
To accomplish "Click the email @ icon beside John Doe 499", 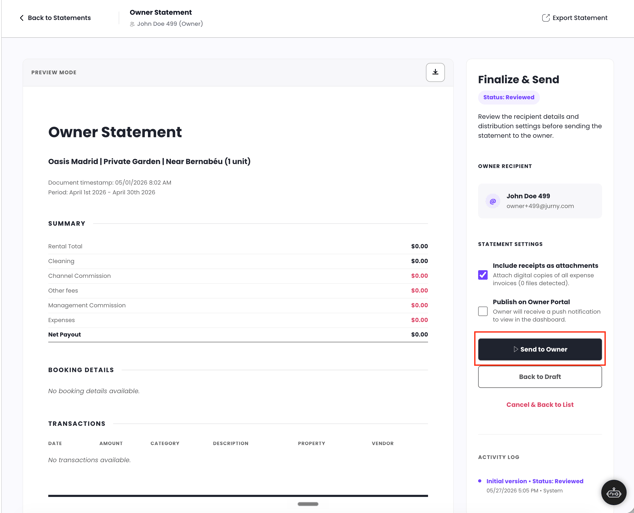I will tap(492, 201).
